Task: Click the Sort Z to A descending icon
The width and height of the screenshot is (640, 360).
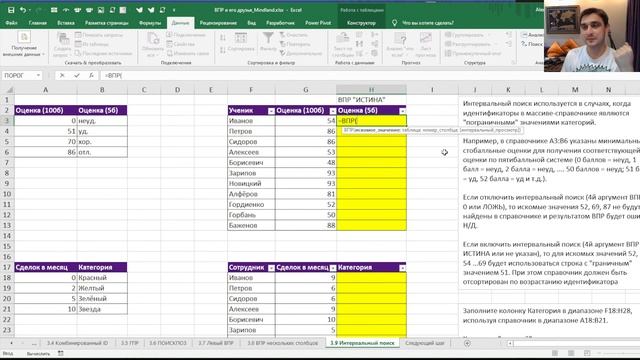Action: (x=223, y=50)
